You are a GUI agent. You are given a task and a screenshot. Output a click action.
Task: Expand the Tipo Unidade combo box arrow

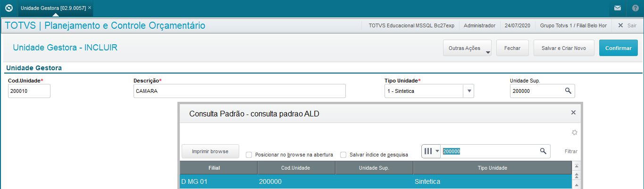pos(469,91)
